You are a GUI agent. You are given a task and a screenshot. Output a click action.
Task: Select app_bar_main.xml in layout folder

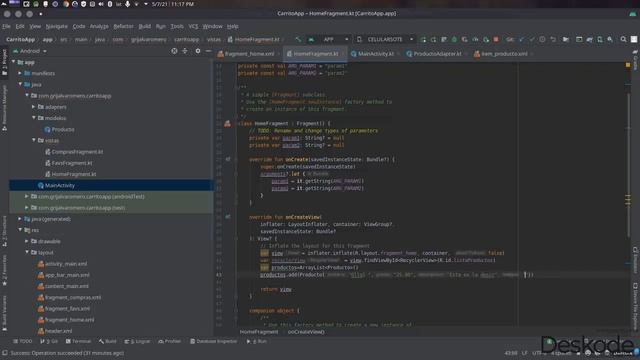pyautogui.click(x=63, y=275)
